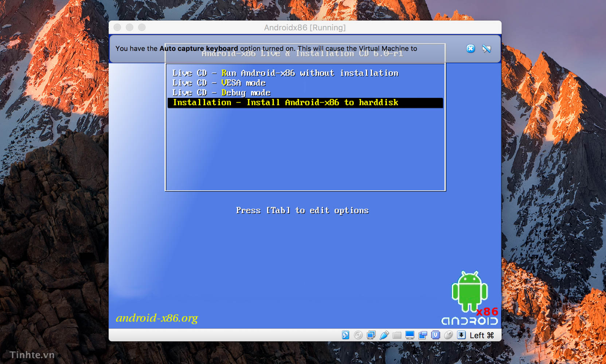
Task: Click the optical disc status icon
Action: coord(358,335)
